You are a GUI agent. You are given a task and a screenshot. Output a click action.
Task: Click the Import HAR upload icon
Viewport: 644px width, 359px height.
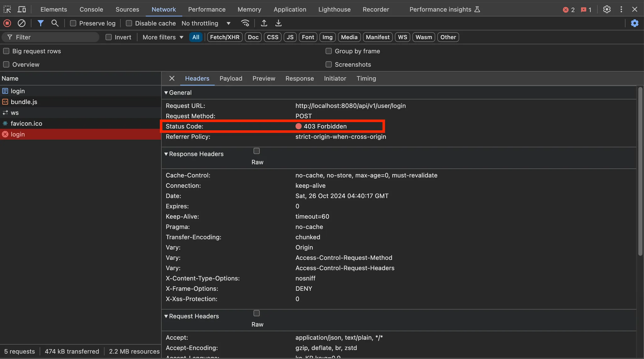(264, 23)
